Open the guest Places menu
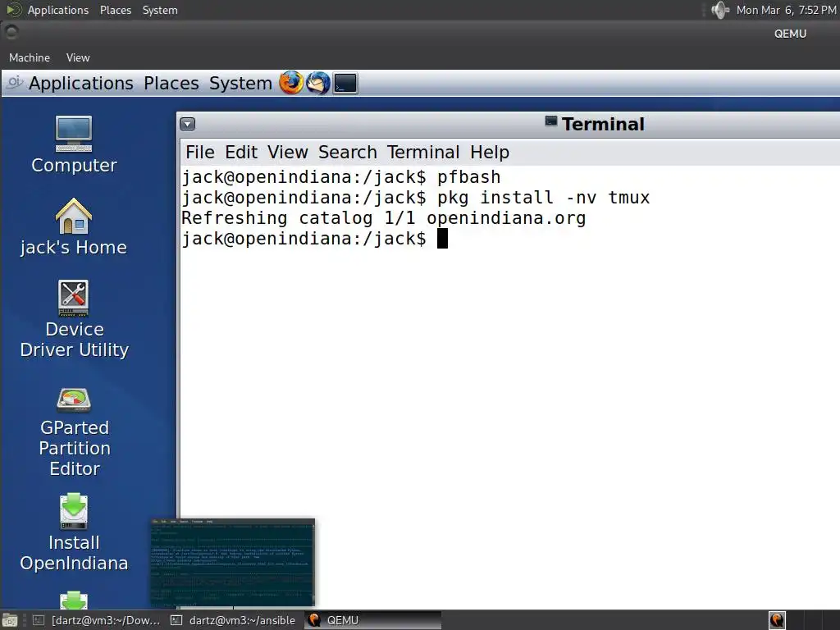This screenshot has height=630, width=840. tap(171, 83)
